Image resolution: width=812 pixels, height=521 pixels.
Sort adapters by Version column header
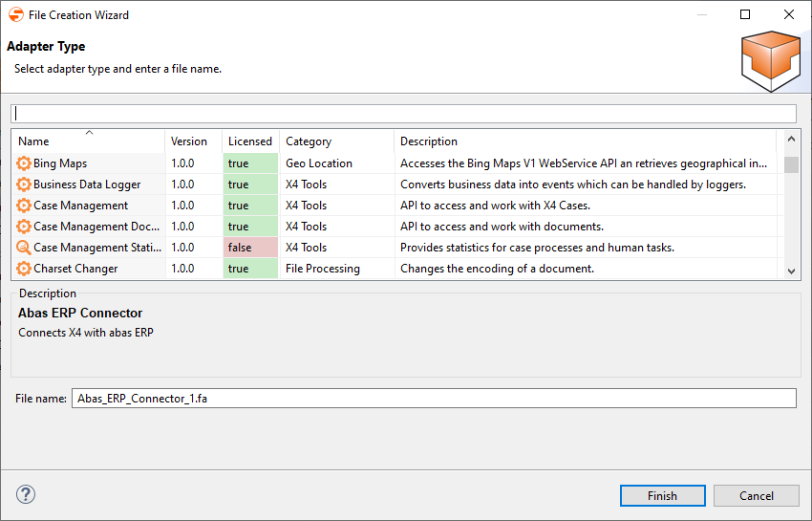pyautogui.click(x=189, y=141)
